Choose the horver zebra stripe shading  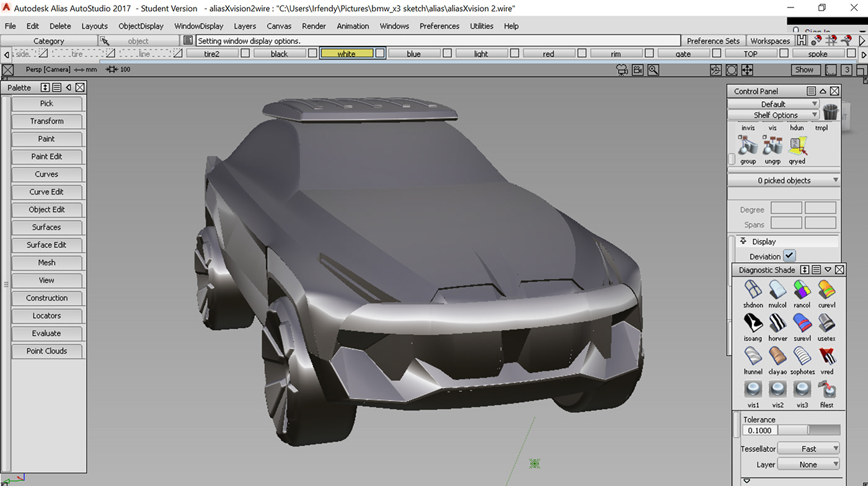(x=777, y=323)
